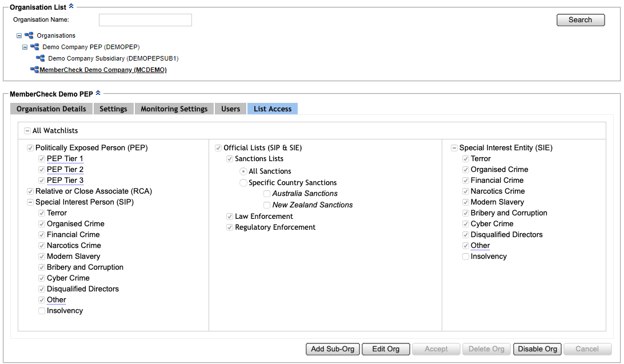
Task: Open the Users tab
Action: (x=231, y=109)
